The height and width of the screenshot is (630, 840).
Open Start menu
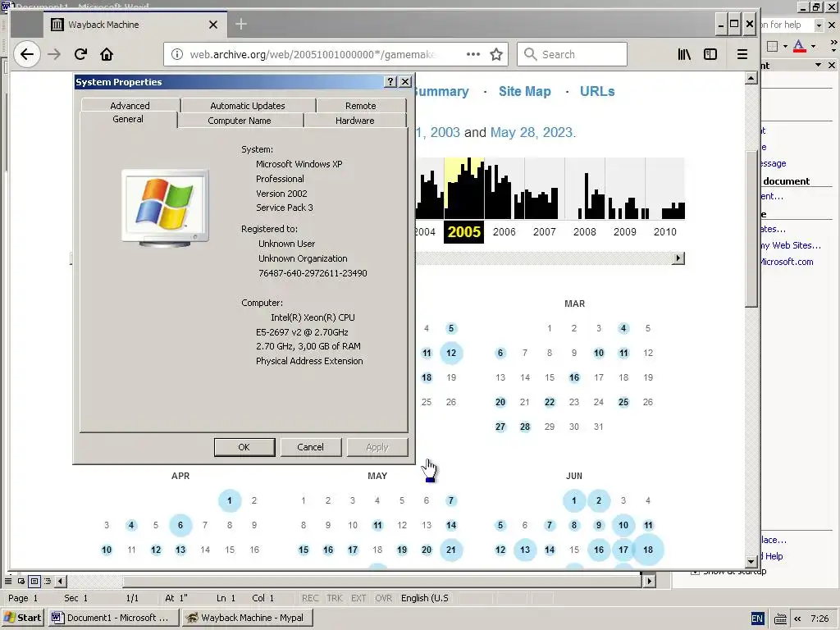coord(22,618)
